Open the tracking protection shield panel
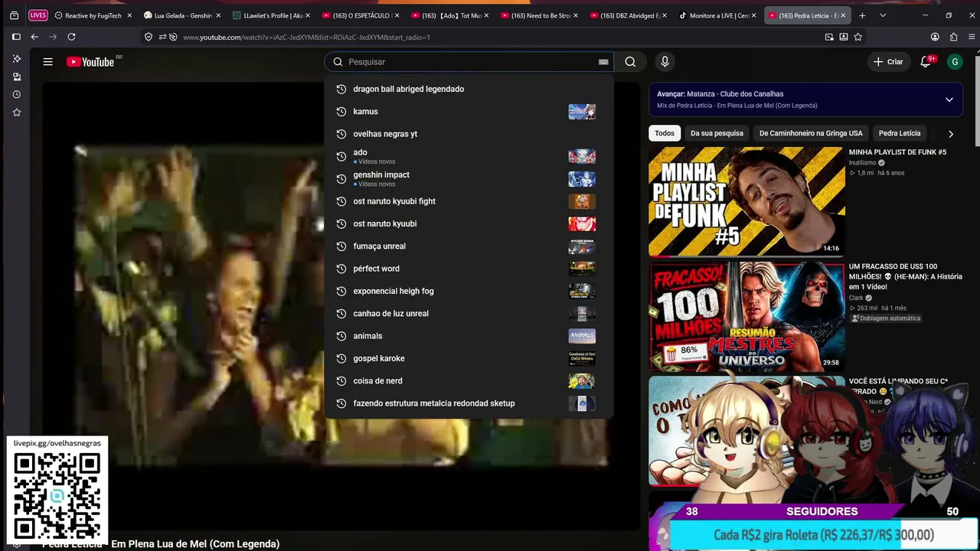 click(x=149, y=37)
